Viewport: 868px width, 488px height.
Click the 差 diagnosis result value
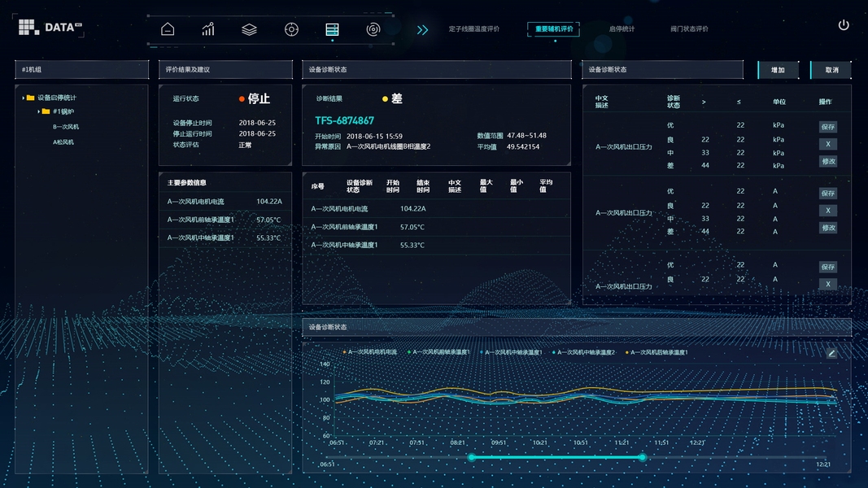pyautogui.click(x=396, y=98)
